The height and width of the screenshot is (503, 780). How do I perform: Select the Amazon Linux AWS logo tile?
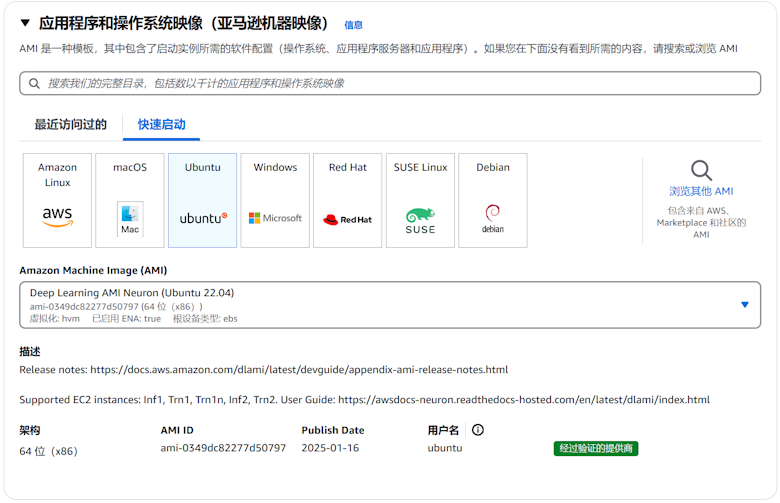coord(57,200)
